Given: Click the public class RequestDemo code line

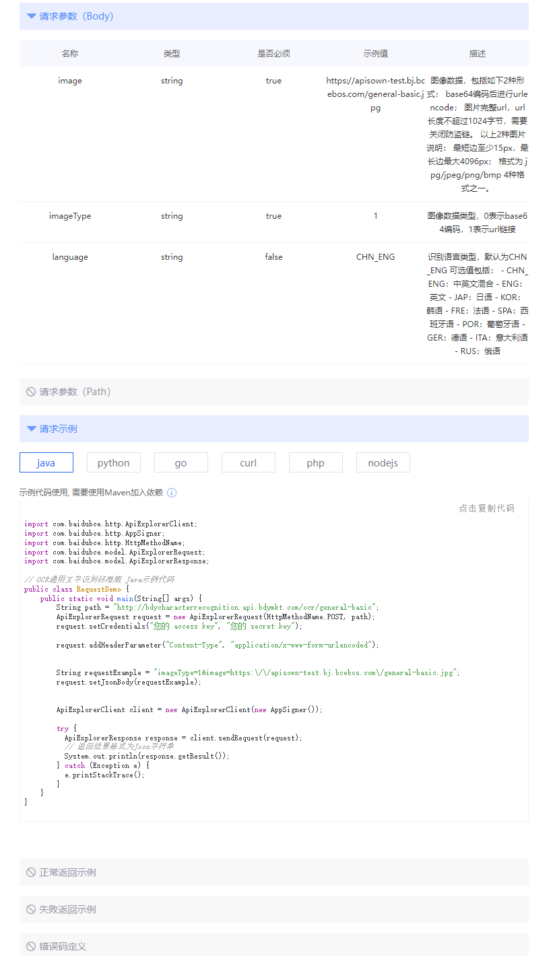Looking at the screenshot, I should pos(76,589).
